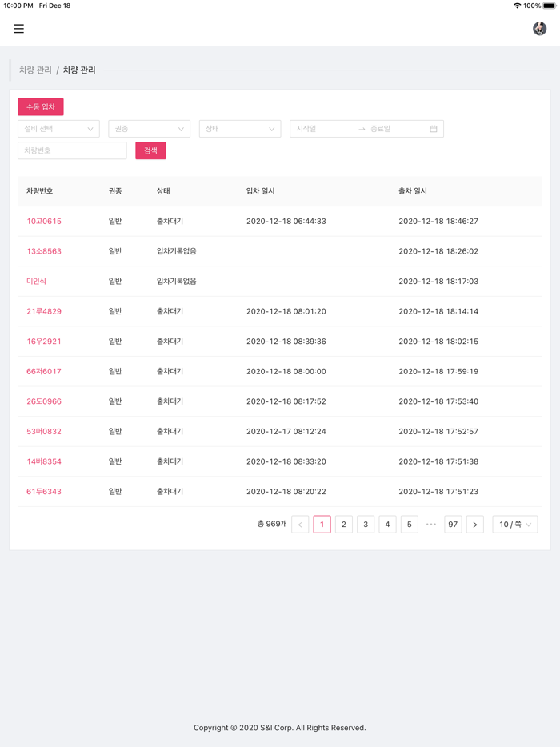Click the Copyright S&I Corp footer text

coord(280,728)
